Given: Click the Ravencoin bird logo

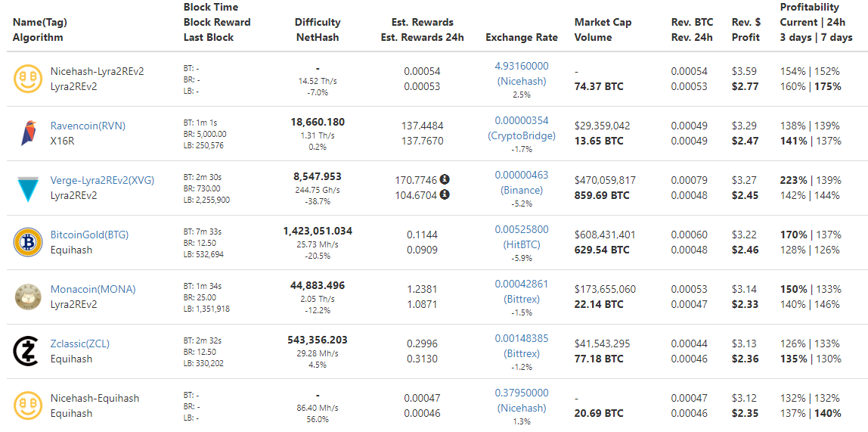Looking at the screenshot, I should click(27, 133).
